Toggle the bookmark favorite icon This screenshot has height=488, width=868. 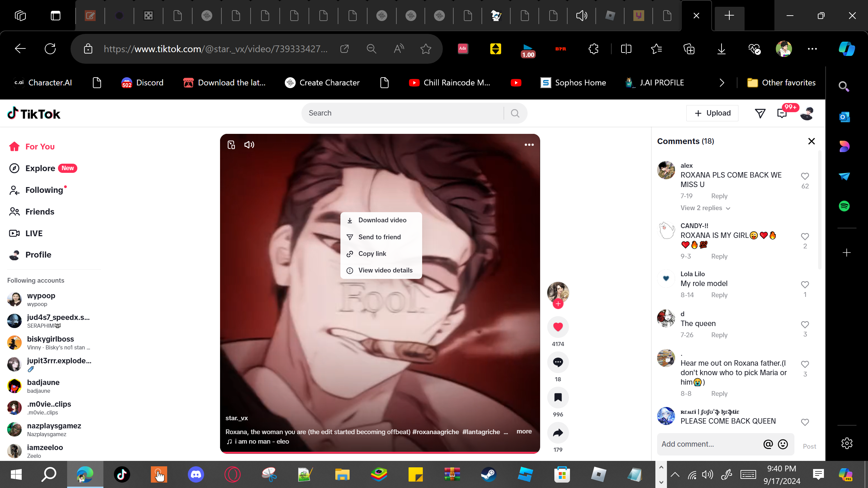click(x=558, y=397)
